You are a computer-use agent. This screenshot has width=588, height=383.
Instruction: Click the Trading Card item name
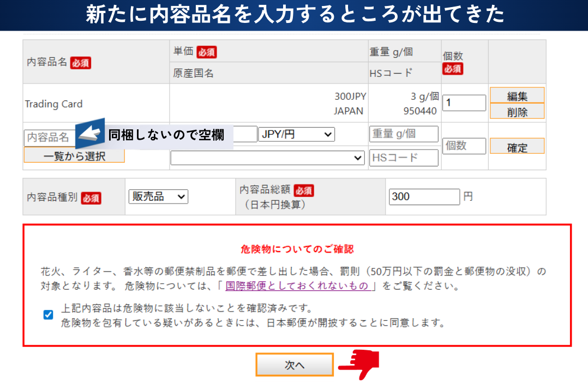point(54,104)
